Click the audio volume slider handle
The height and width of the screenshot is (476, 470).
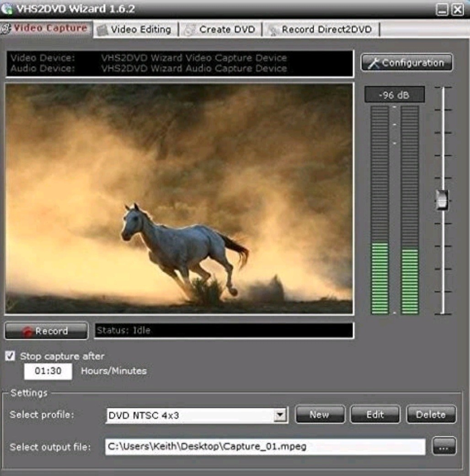[x=442, y=200]
